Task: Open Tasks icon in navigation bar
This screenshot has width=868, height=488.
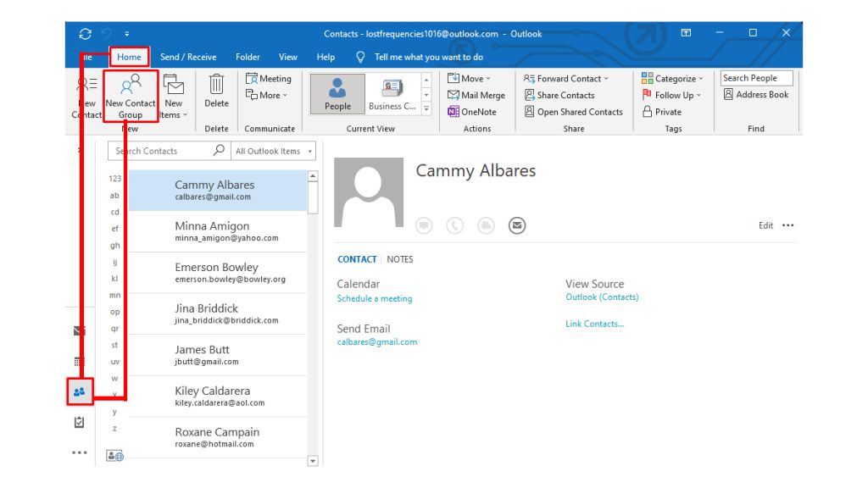Action: click(x=80, y=422)
